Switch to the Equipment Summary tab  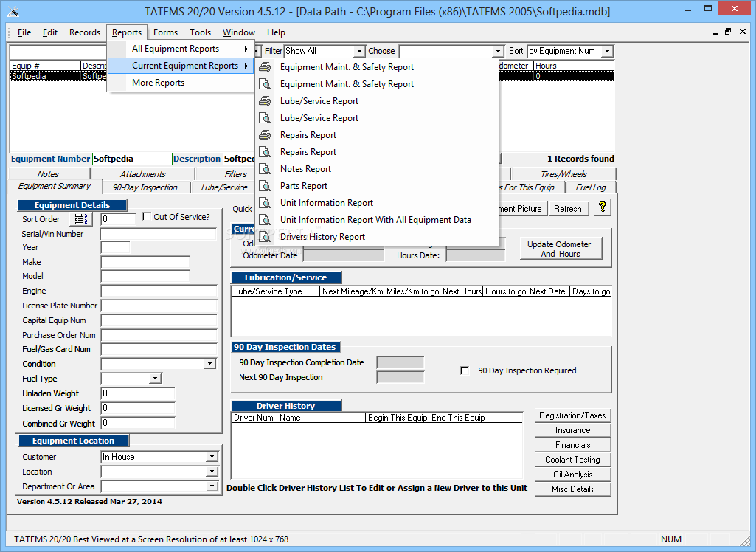(55, 186)
